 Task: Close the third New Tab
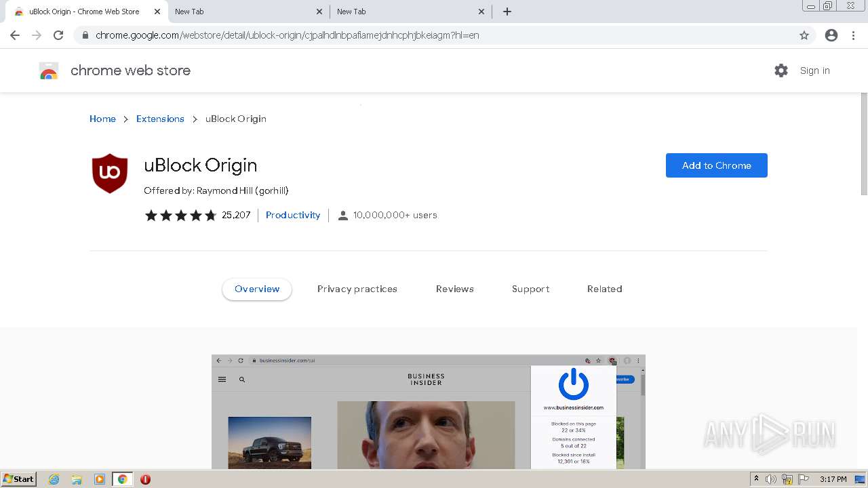481,12
